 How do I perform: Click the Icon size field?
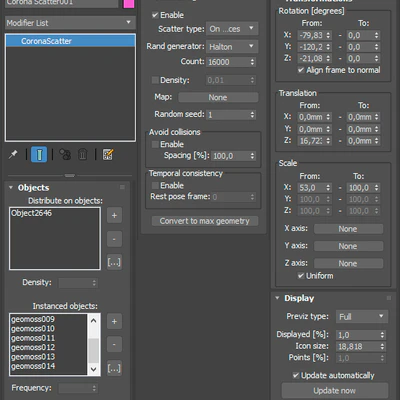coord(358,347)
